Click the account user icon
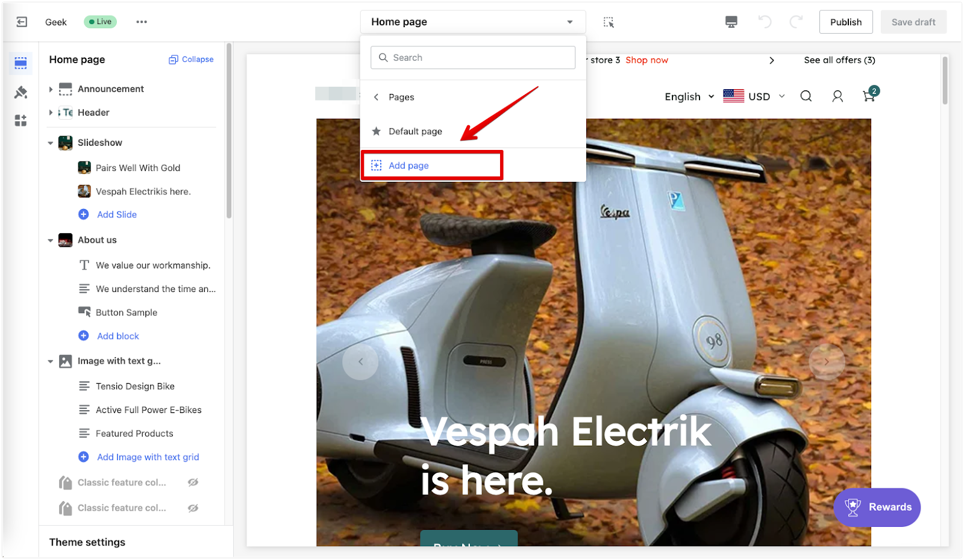The width and height of the screenshot is (964, 560). 837,96
